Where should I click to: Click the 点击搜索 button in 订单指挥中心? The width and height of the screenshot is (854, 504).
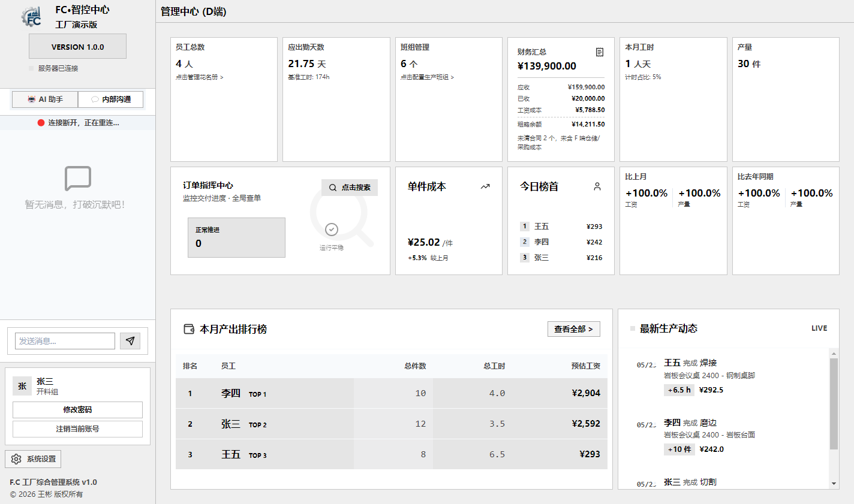(x=350, y=188)
